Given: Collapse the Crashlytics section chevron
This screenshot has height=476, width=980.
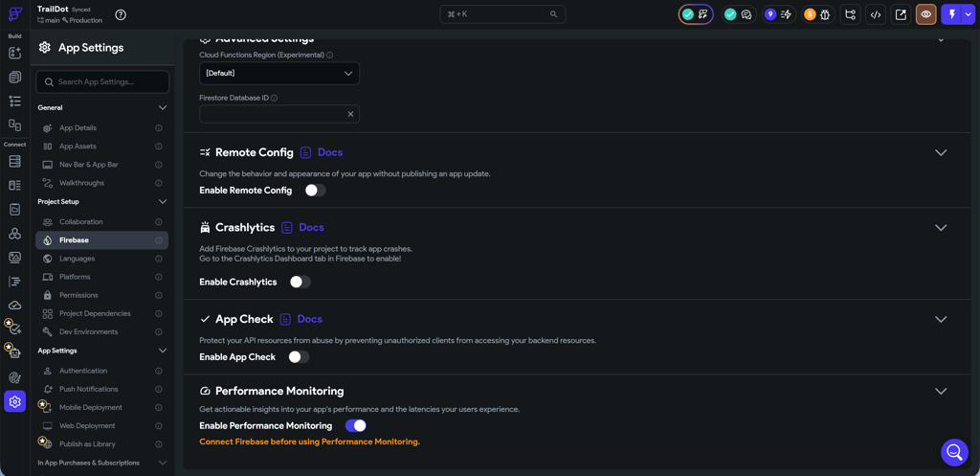Looking at the screenshot, I should pyautogui.click(x=941, y=228).
